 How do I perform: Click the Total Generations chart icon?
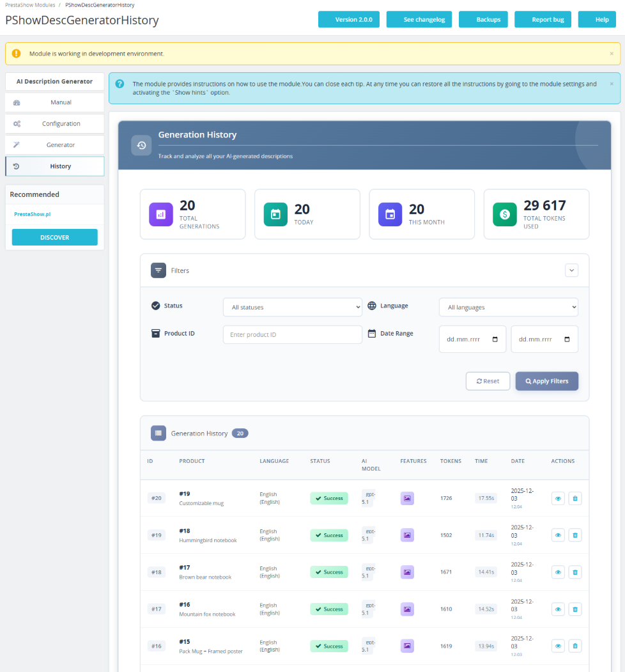coord(161,214)
